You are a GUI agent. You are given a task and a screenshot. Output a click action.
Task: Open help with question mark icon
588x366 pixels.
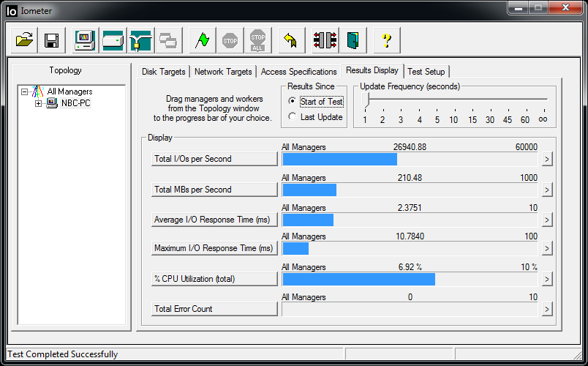[387, 40]
